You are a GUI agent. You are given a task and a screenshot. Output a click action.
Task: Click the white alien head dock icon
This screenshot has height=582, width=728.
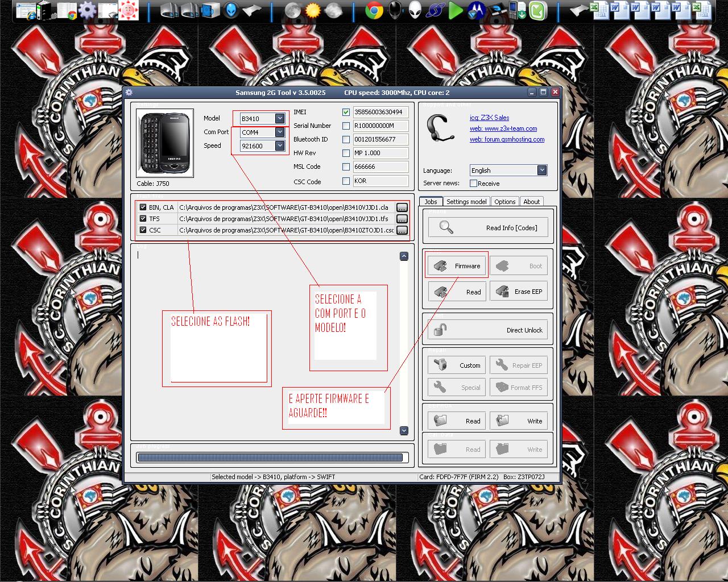415,10
